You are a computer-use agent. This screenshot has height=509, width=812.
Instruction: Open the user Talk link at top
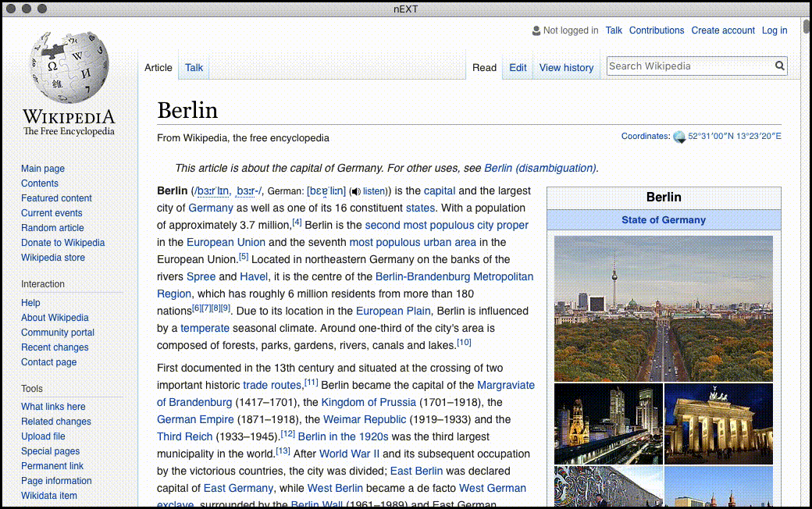click(x=614, y=30)
